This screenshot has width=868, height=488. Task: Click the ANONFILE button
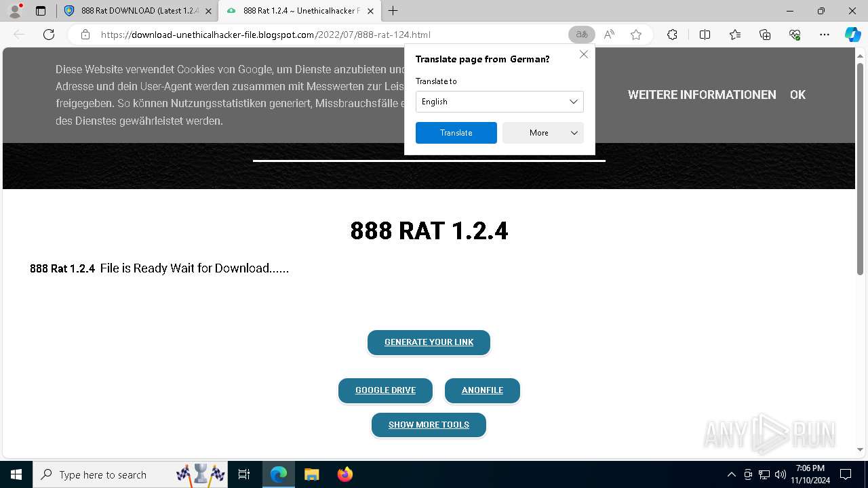(482, 390)
